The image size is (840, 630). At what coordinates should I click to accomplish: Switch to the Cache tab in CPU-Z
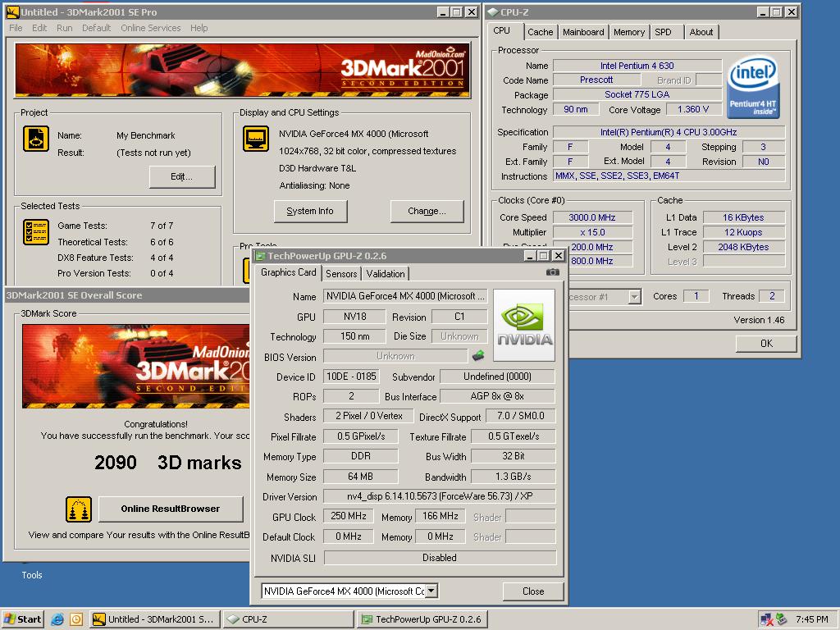pos(540,32)
